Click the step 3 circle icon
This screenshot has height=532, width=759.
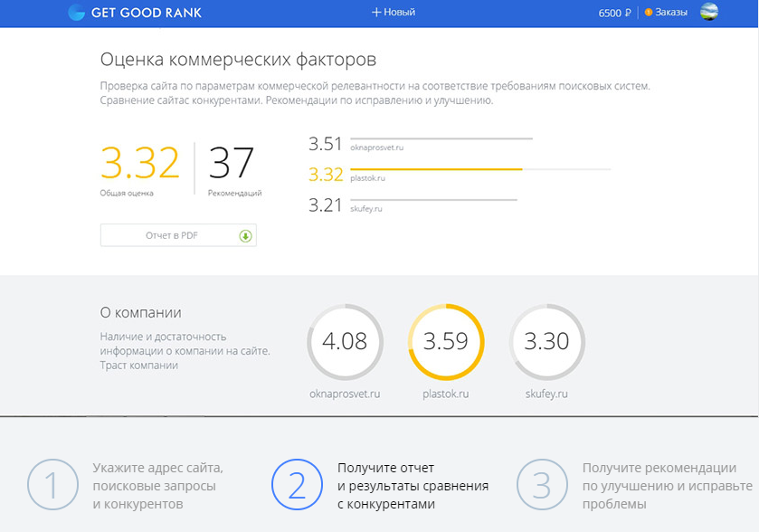pyautogui.click(x=542, y=485)
